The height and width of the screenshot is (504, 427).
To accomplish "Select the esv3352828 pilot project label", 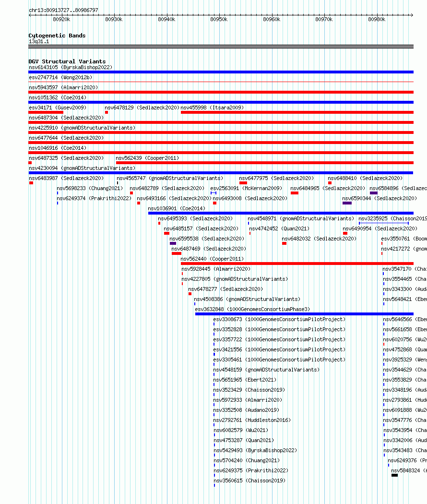I will 279,329.
